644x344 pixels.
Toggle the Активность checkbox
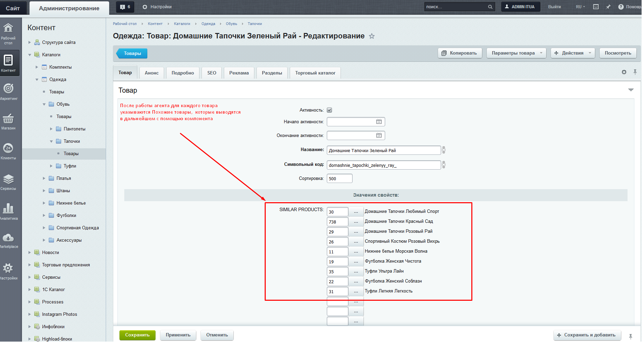coord(330,110)
